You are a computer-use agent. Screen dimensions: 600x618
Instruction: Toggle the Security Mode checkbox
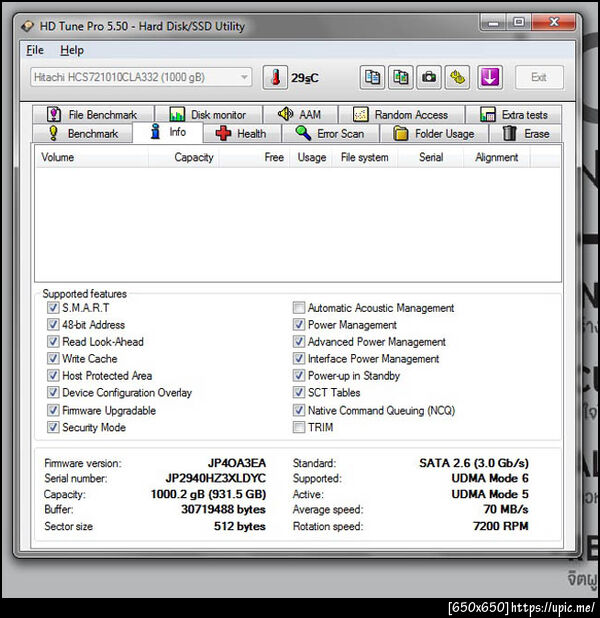tap(53, 427)
